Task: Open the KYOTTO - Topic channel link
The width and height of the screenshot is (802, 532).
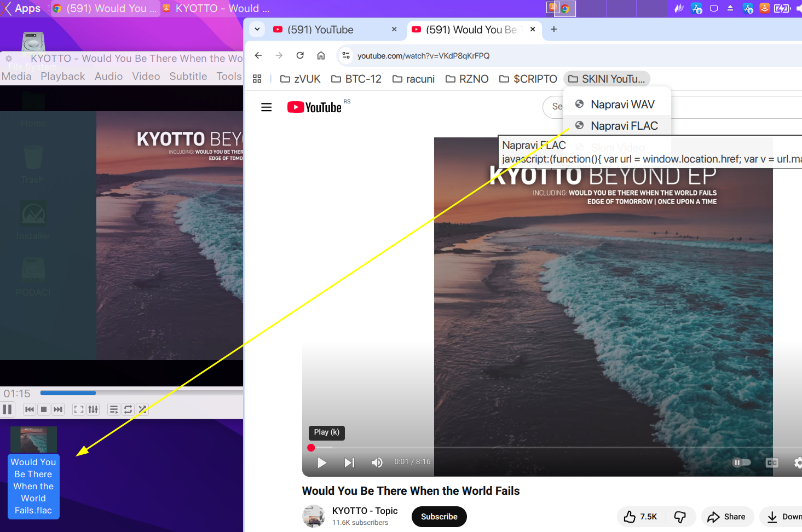Action: coord(365,511)
